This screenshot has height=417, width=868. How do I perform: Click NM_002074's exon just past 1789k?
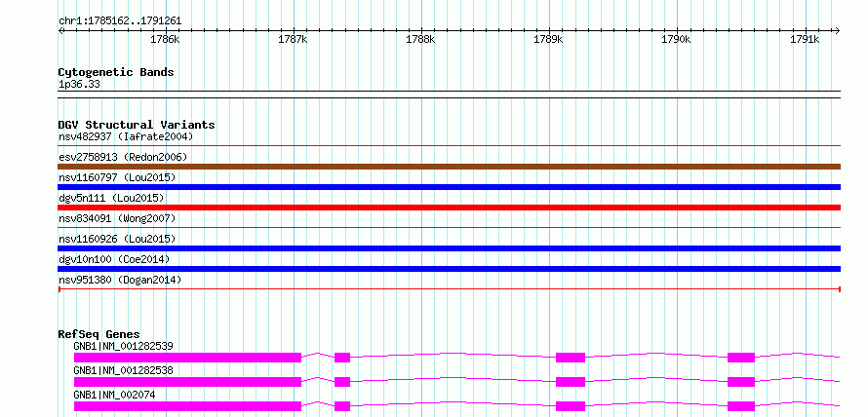(571, 406)
